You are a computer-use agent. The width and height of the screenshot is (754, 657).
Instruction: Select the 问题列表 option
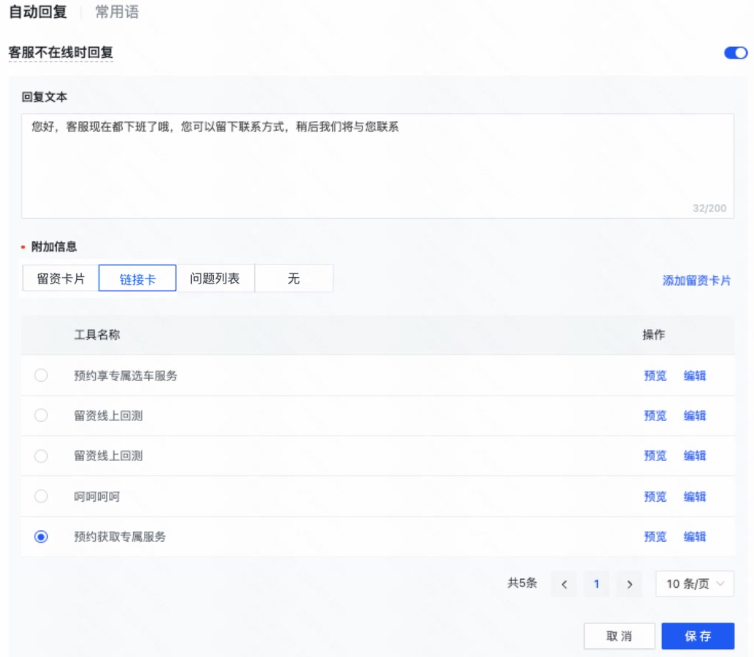(215, 278)
